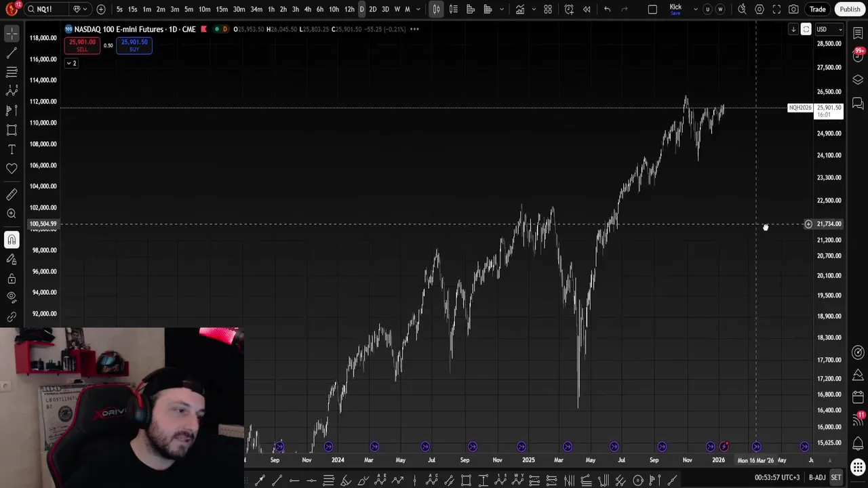Toggle hide all drawings eye icon
Viewport: 868px width, 488px height.
[x=12, y=297]
